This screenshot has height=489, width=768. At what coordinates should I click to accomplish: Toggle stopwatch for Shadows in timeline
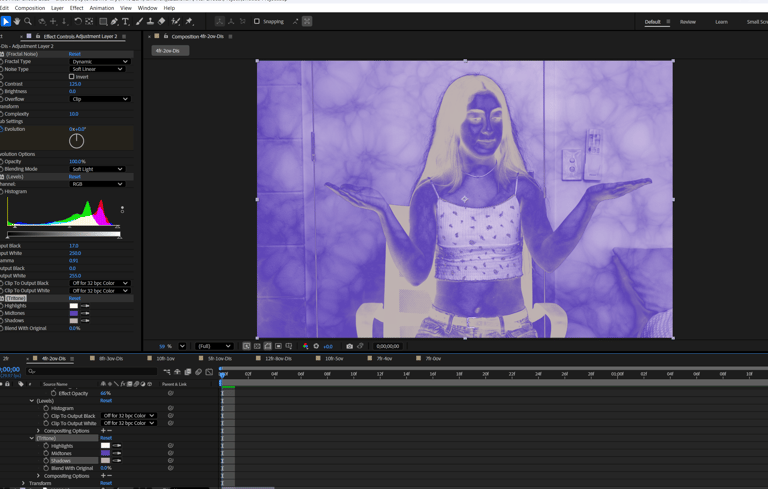pos(46,461)
